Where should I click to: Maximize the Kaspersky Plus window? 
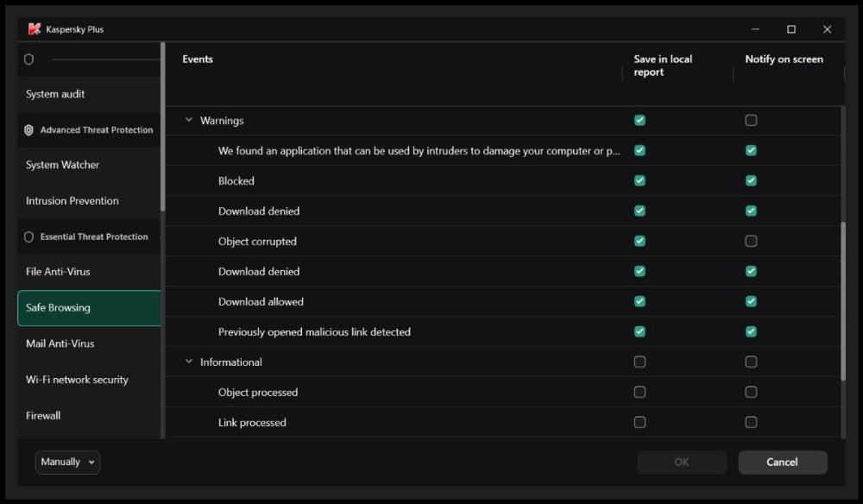tap(791, 29)
